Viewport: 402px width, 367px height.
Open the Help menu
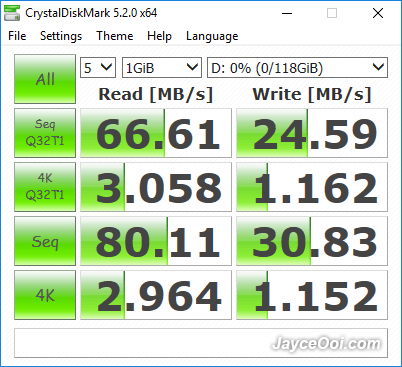[159, 36]
